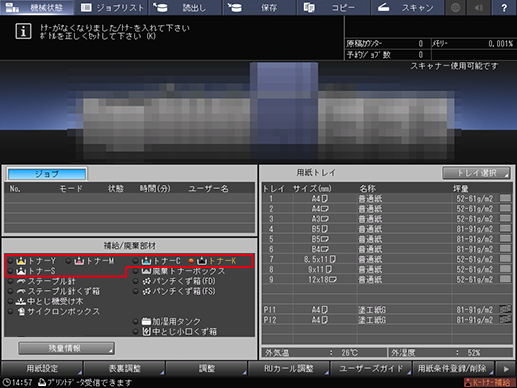Image resolution: width=517 pixels, height=388 pixels.
Task: Click the 外湿度 52% reading
Action: point(450,352)
